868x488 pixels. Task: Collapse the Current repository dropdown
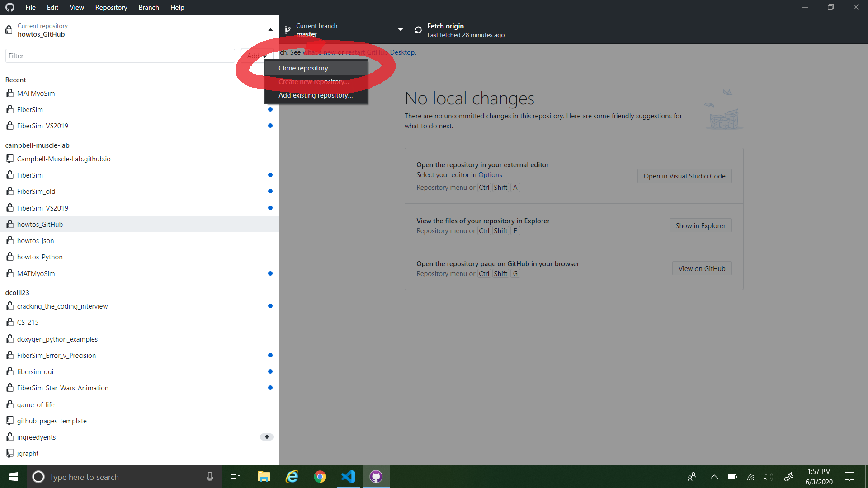point(270,30)
